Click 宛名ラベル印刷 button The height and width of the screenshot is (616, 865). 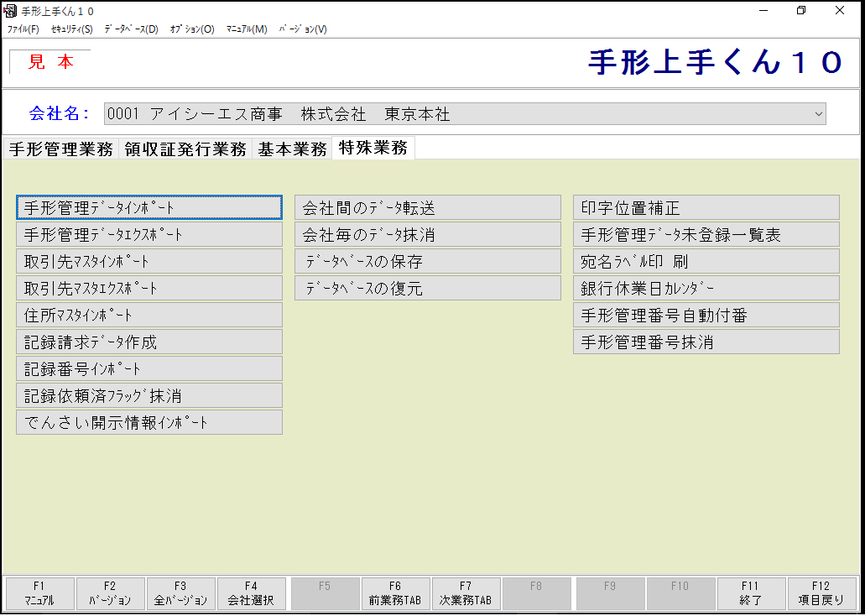tap(706, 261)
